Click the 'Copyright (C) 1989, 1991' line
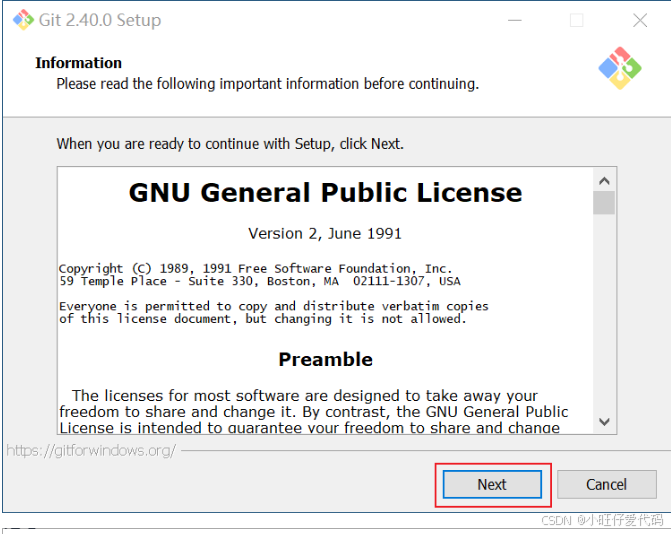Image resolution: width=671 pixels, height=534 pixels. tap(255, 269)
